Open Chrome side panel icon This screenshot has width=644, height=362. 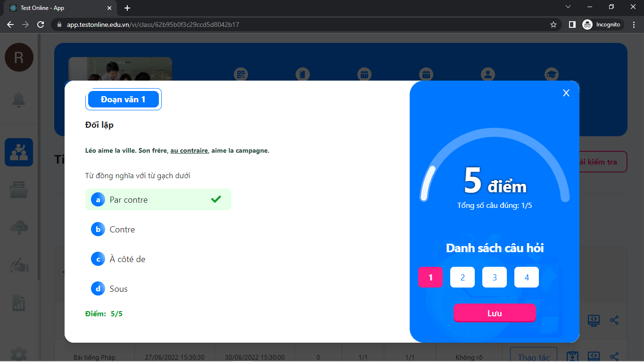click(x=572, y=25)
